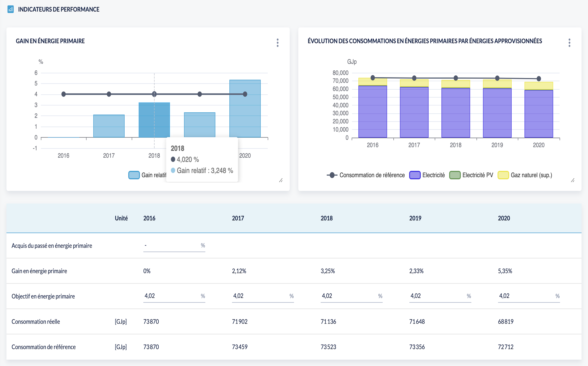Click the 0% gain value for 2016
588x366 pixels.
tap(147, 271)
